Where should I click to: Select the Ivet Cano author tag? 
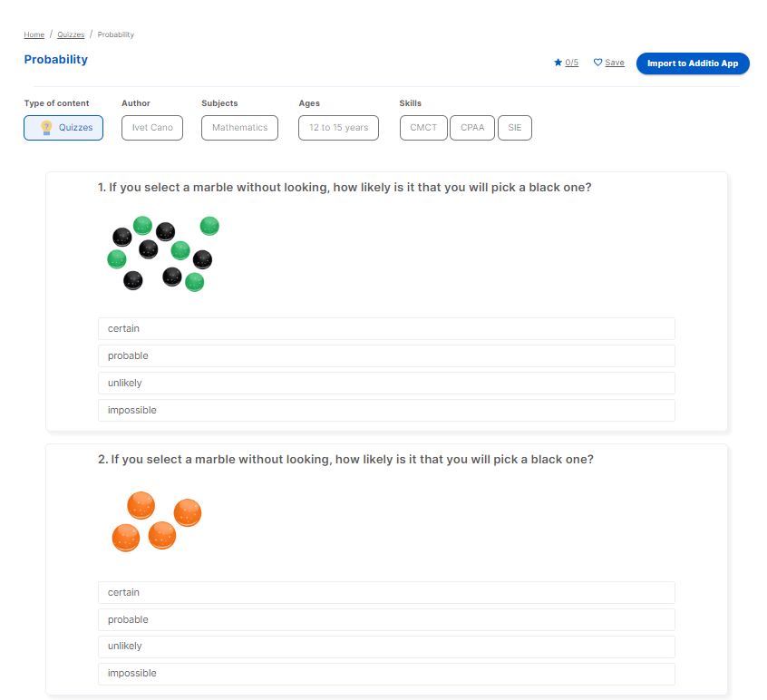pyautogui.click(x=152, y=128)
